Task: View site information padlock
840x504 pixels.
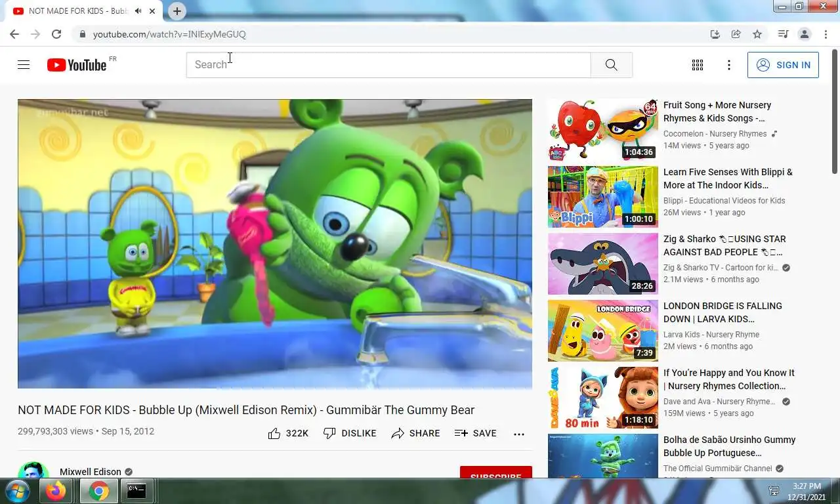Action: coord(82,34)
